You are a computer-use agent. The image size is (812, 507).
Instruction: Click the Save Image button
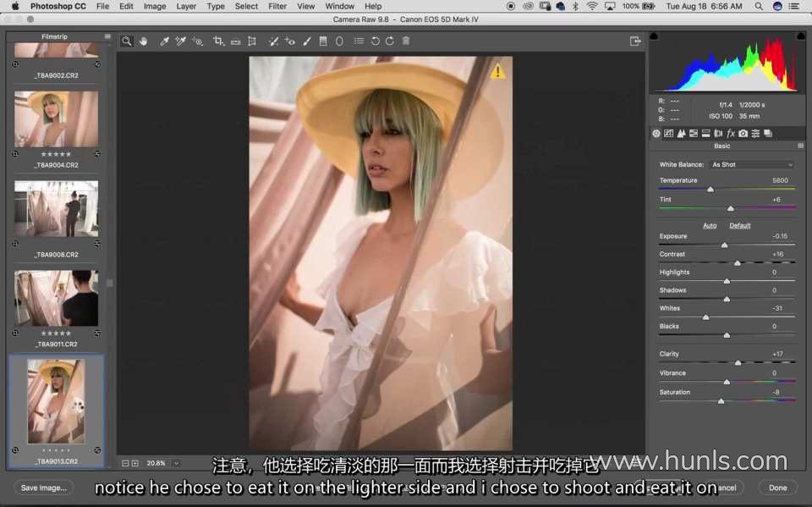pyautogui.click(x=43, y=488)
